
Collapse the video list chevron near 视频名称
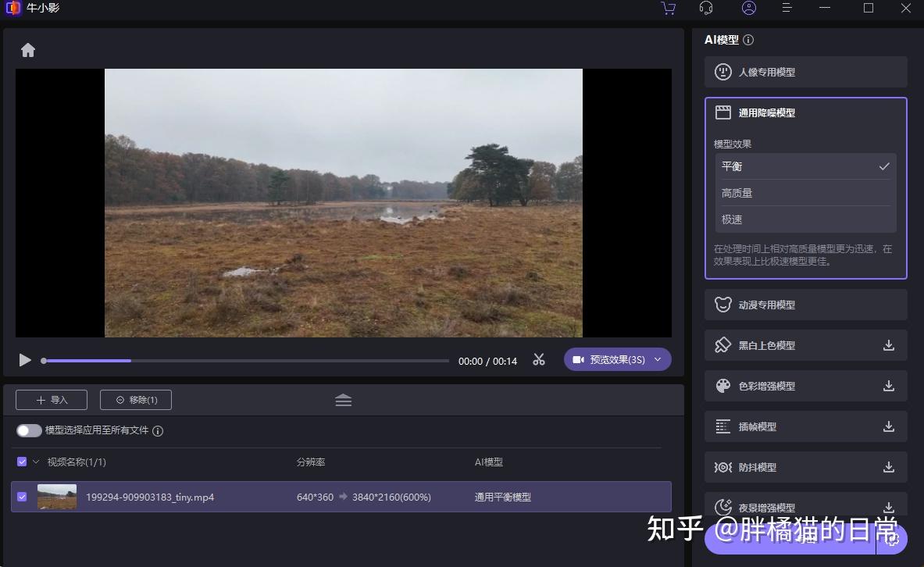[36, 462]
